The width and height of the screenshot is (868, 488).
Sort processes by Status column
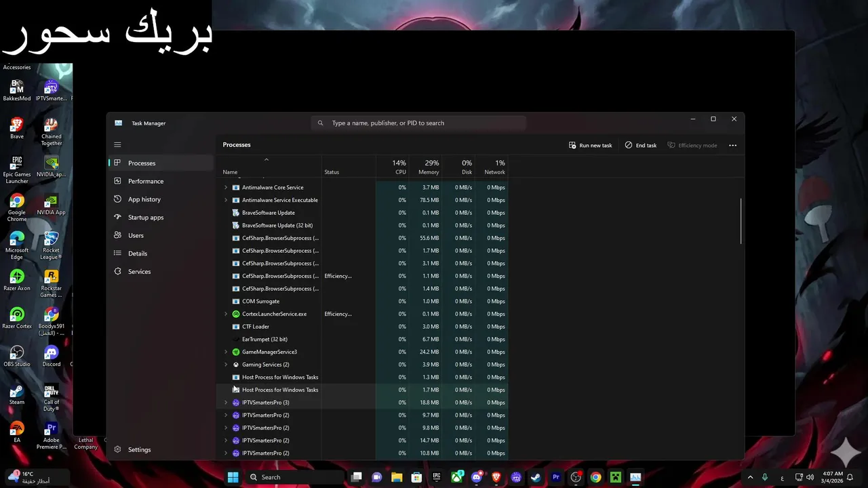click(x=349, y=167)
